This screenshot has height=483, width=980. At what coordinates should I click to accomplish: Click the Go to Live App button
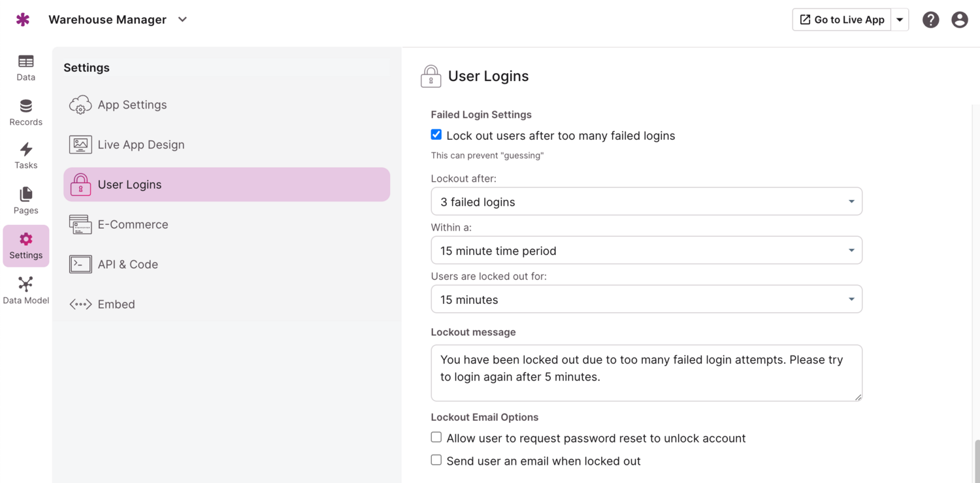click(841, 20)
